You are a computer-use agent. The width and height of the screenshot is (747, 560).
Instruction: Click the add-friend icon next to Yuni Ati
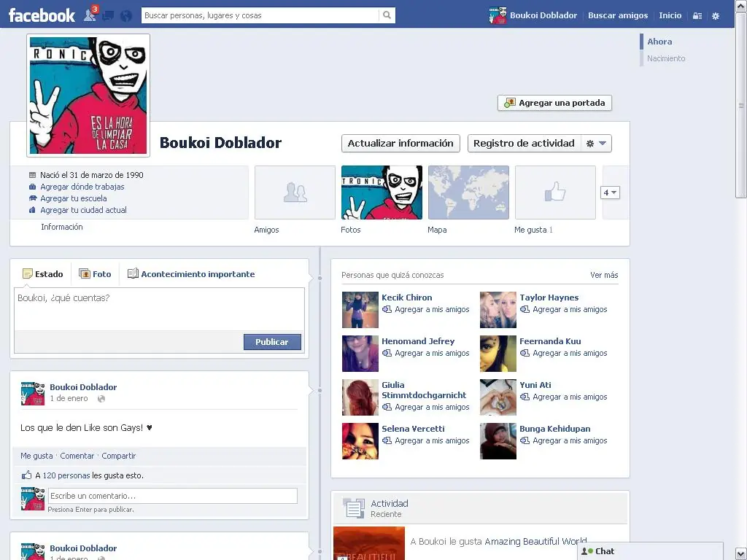(x=525, y=397)
